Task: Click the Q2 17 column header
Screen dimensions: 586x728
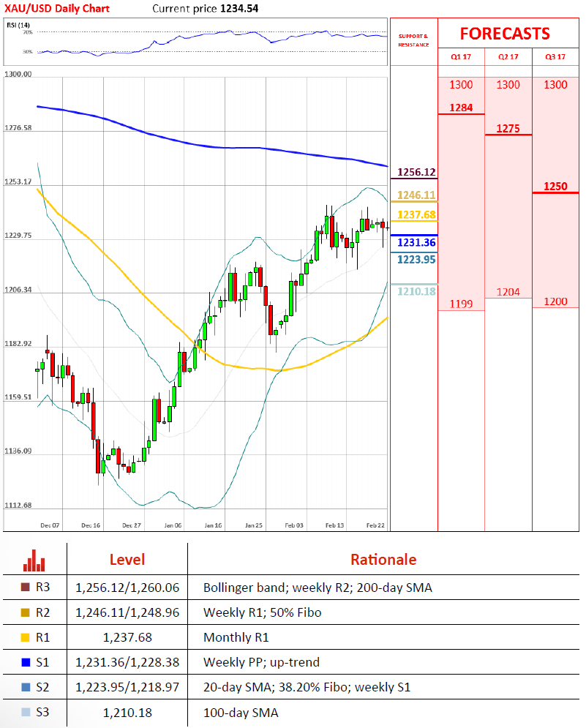Action: [x=508, y=56]
